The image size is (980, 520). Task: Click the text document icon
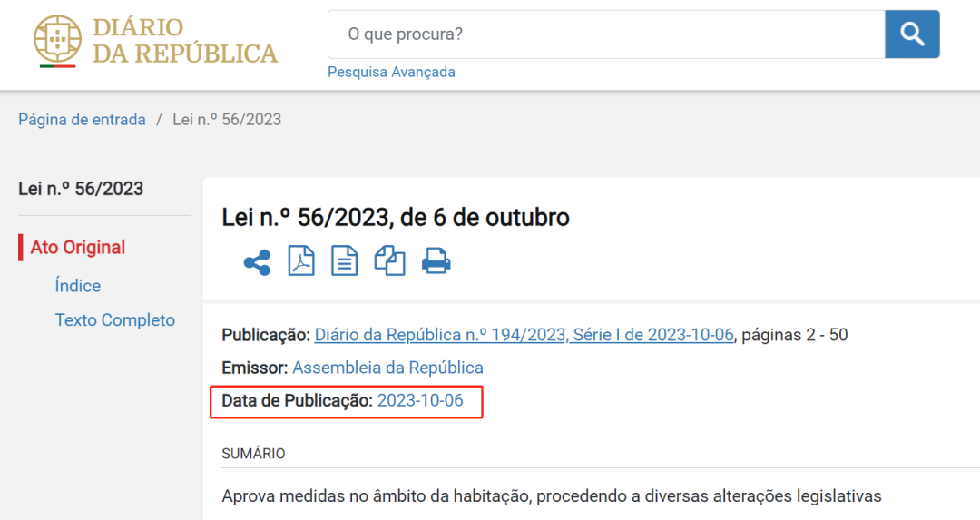coord(345,260)
